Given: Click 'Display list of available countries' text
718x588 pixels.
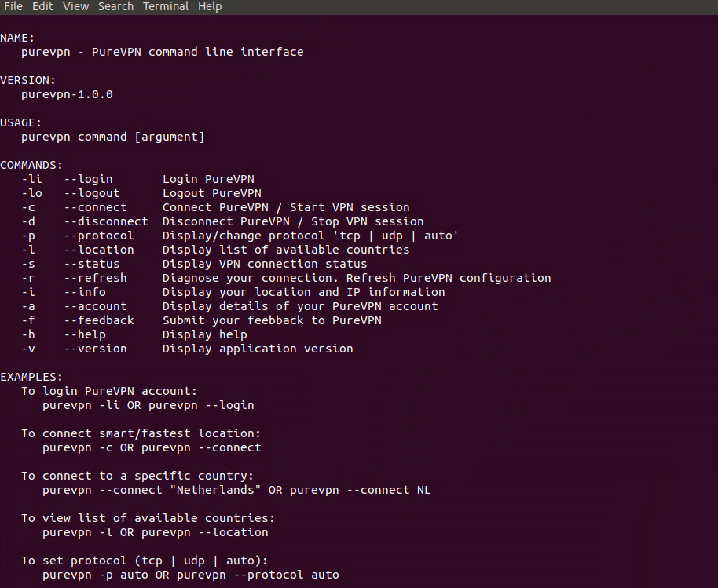Looking at the screenshot, I should (286, 250).
